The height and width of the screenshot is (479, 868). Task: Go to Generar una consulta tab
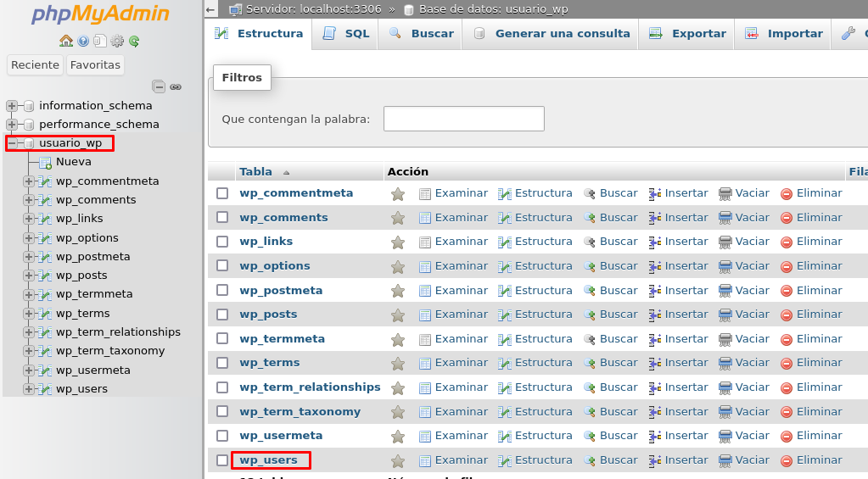[x=551, y=34]
